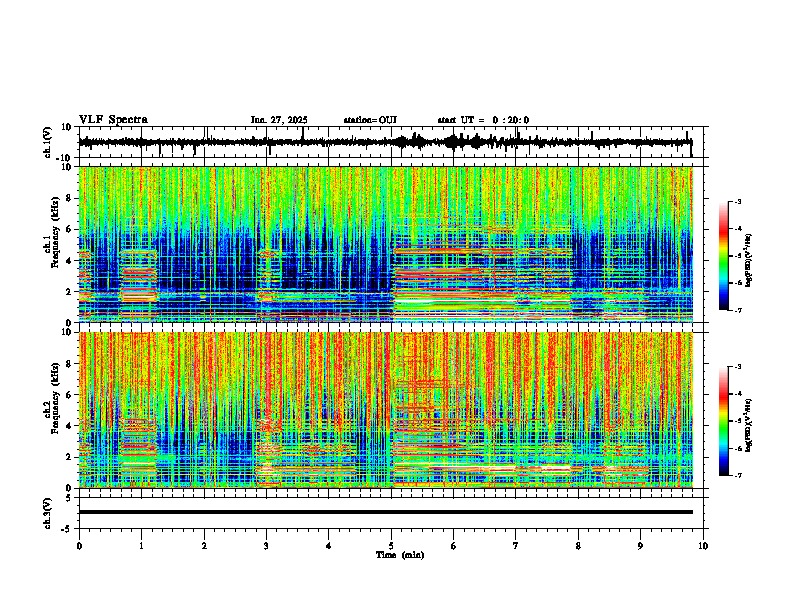The image size is (792, 612).
Task: Click the ch.2 spectrogram panel
Action: pos(386,410)
